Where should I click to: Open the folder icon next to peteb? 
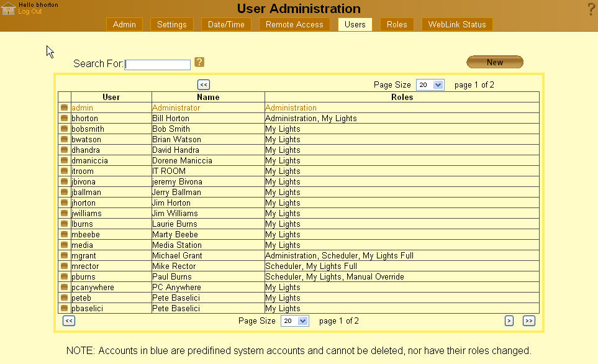click(x=64, y=298)
